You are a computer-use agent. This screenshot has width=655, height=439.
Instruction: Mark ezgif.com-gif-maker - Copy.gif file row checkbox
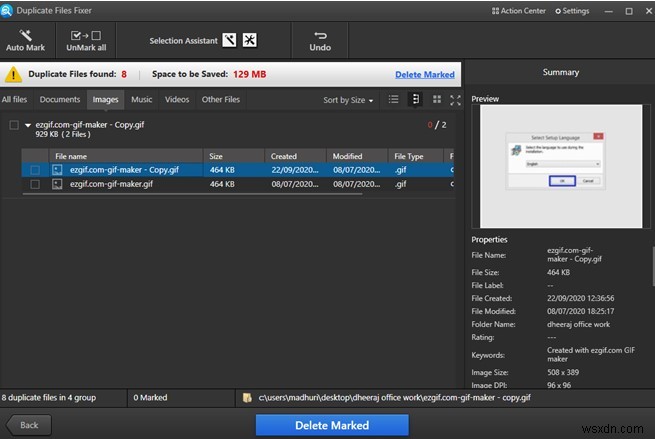click(x=35, y=170)
